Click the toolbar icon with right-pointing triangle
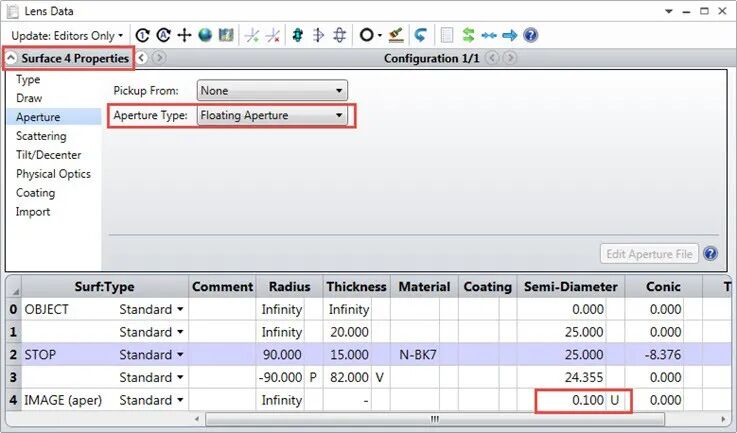 pyautogui.click(x=318, y=35)
